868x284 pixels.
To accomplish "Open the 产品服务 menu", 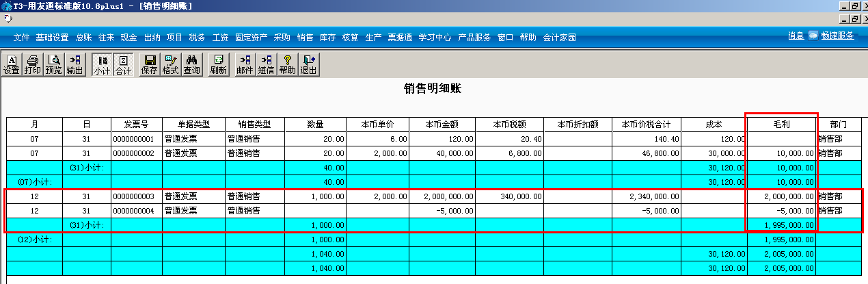I will click(474, 38).
